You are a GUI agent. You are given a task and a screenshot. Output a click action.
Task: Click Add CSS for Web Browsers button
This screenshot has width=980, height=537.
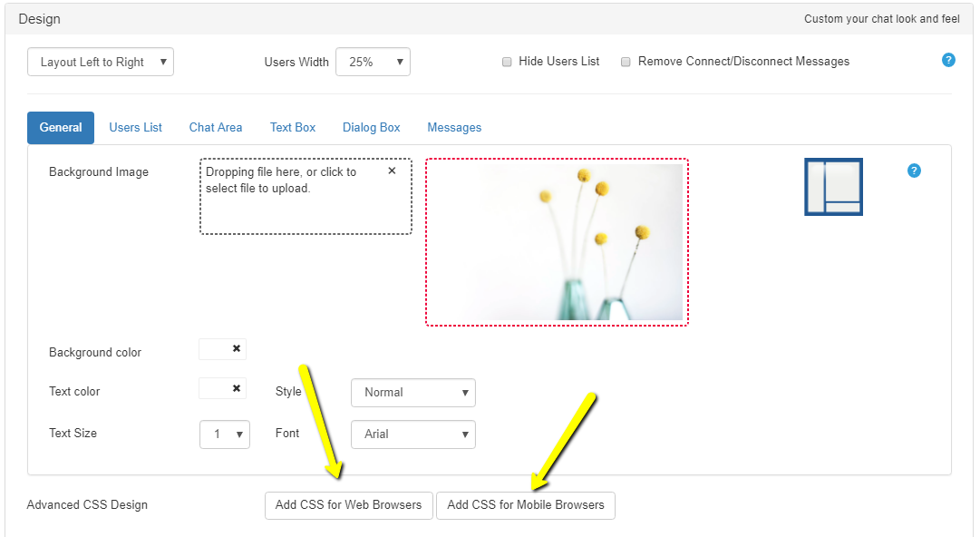point(348,505)
